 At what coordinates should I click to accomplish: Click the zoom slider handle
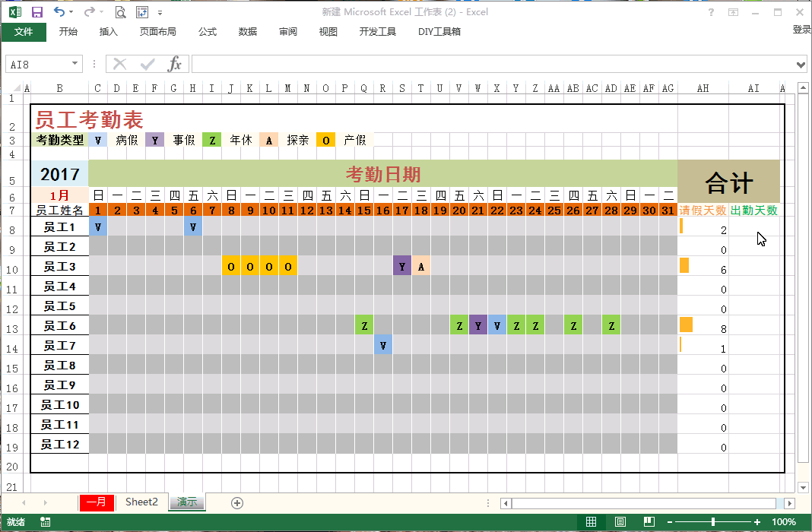click(712, 522)
